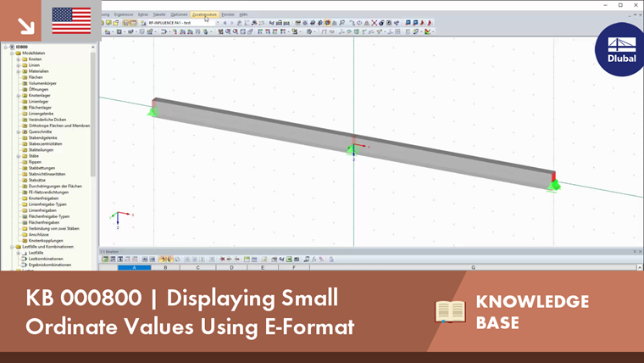
Task: Click the 1.1 Knoten table title
Action: (109, 252)
